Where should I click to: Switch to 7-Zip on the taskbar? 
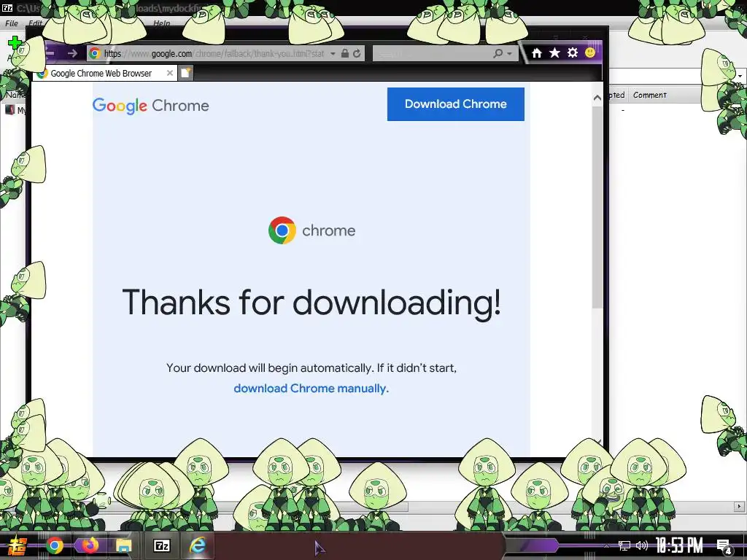161,545
